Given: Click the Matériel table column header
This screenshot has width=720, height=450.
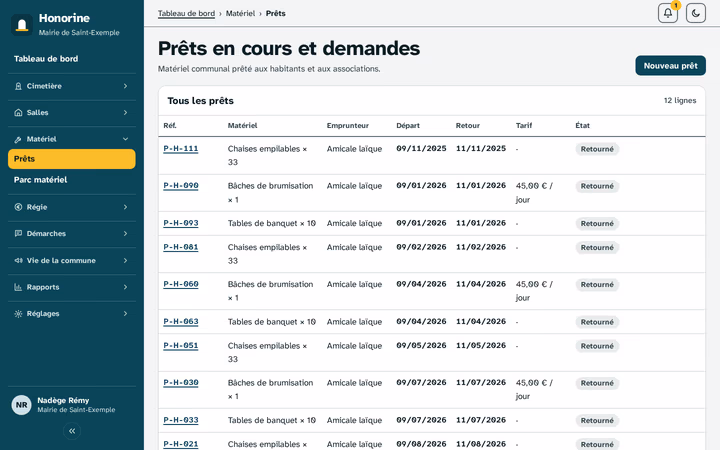Looking at the screenshot, I should 242,125.
